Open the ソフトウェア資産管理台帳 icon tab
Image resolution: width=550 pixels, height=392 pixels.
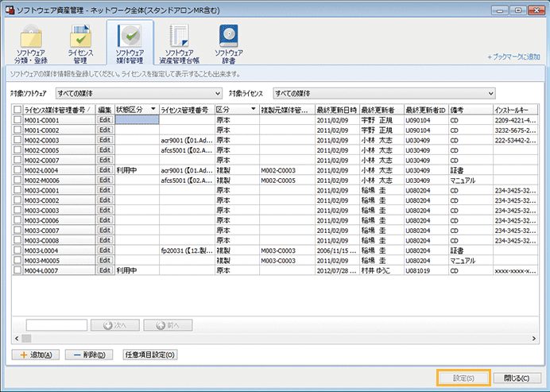(x=180, y=44)
